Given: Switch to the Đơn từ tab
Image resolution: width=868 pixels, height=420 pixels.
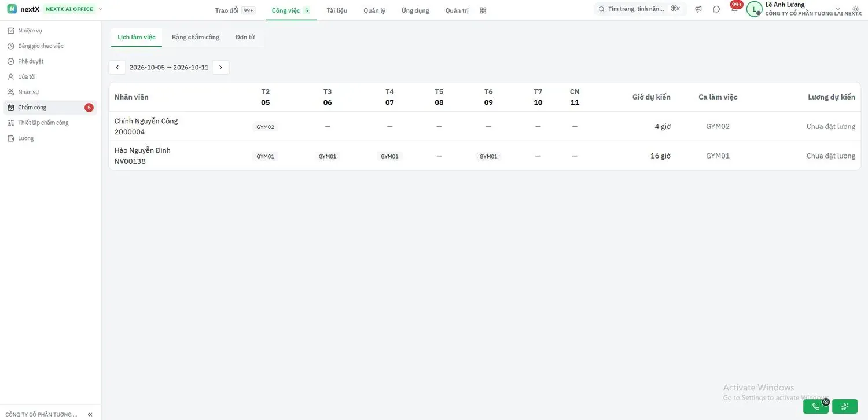Looking at the screenshot, I should (x=245, y=37).
